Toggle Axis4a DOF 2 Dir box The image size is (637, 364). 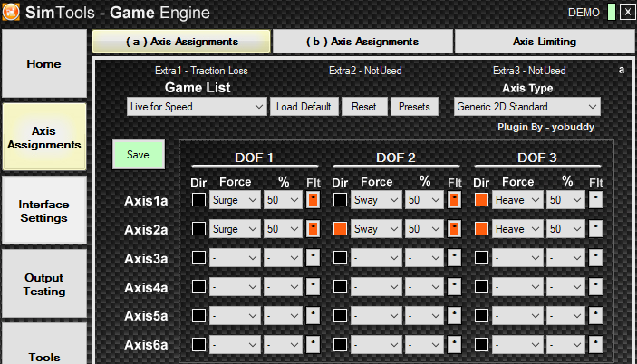pos(340,286)
